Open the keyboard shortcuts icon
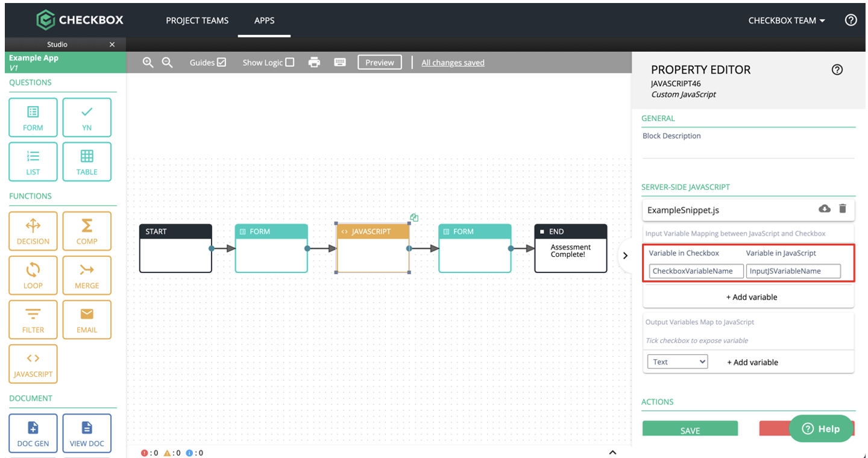868x458 pixels. pos(340,62)
